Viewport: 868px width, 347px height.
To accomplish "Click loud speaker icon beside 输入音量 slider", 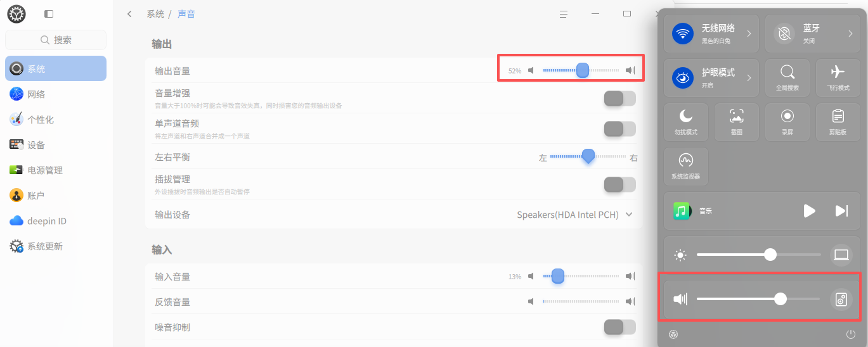I will (x=630, y=276).
